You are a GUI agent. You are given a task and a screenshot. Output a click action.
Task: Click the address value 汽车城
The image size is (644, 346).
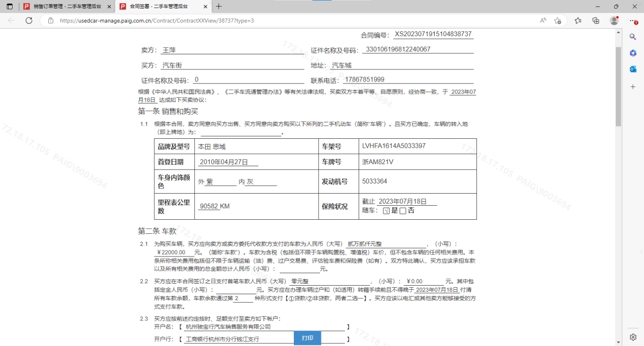tap(342, 65)
